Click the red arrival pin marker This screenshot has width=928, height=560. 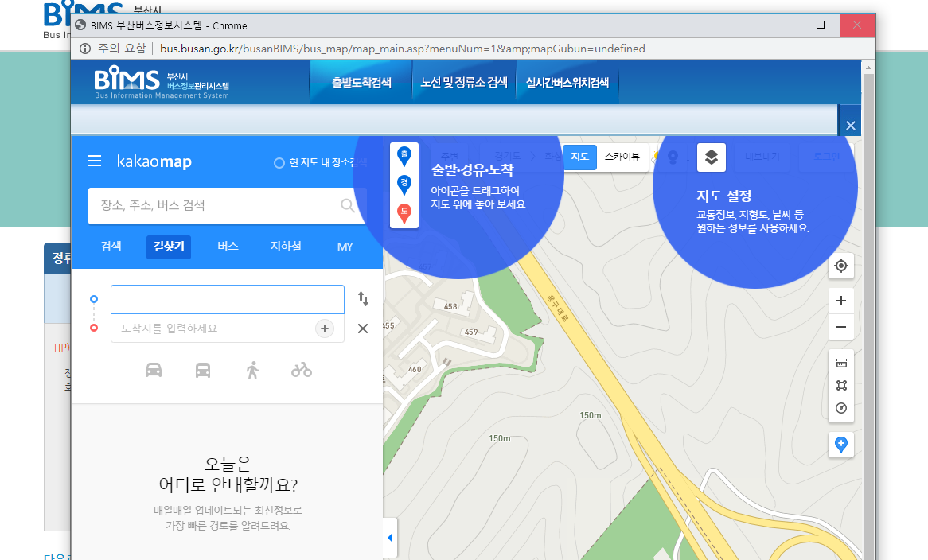pyautogui.click(x=404, y=213)
